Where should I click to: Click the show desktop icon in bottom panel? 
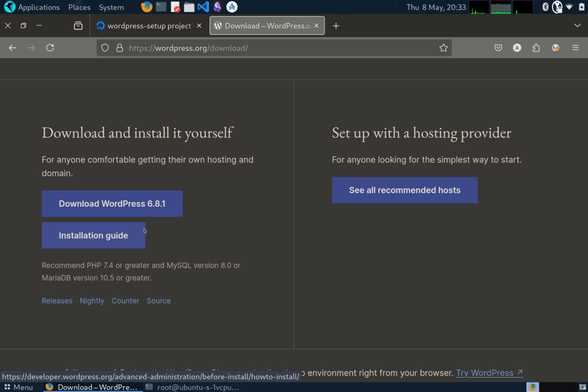[582, 387]
